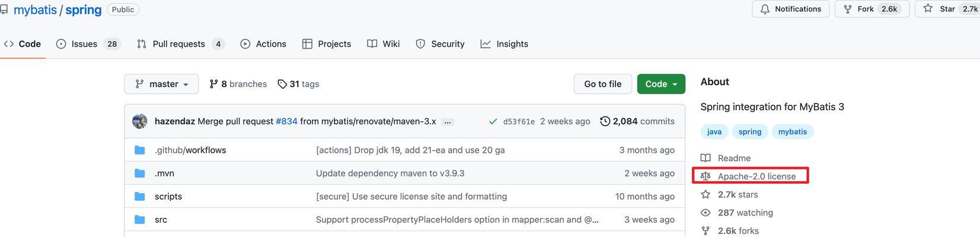Screen dimensions: 980x237
Task: Switch to the Code tab
Action: pos(23,44)
